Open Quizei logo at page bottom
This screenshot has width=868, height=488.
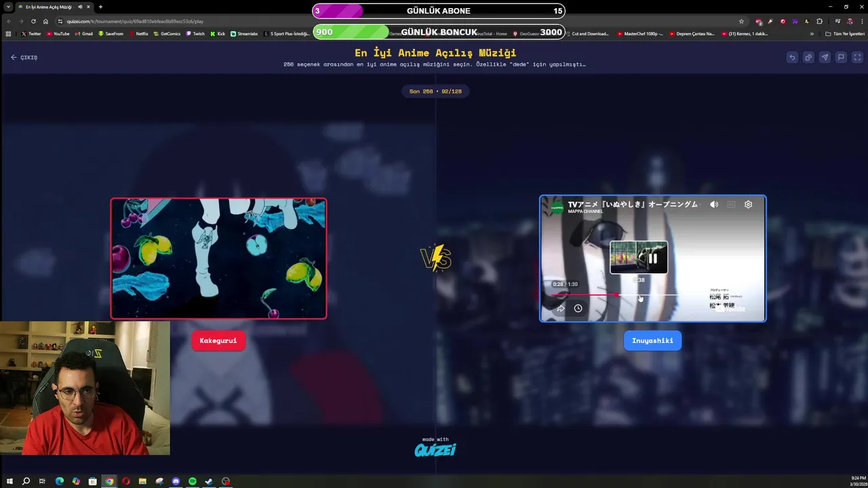[x=435, y=449]
